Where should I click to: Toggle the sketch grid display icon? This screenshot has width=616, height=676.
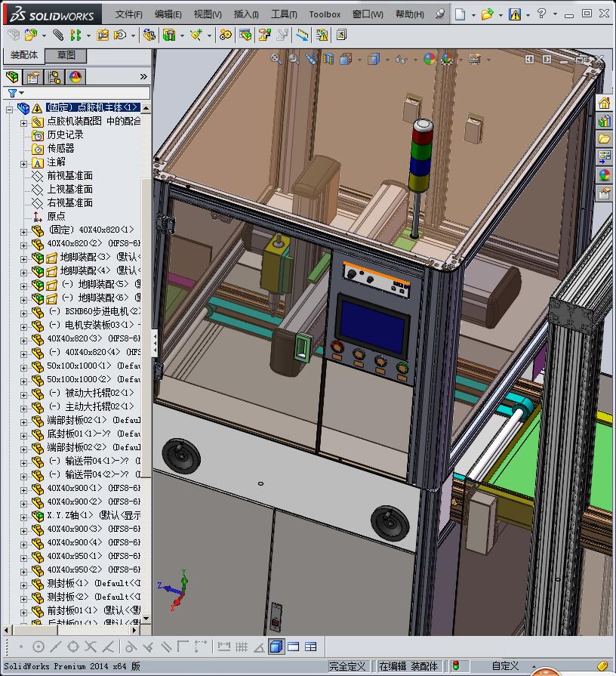pos(242,647)
